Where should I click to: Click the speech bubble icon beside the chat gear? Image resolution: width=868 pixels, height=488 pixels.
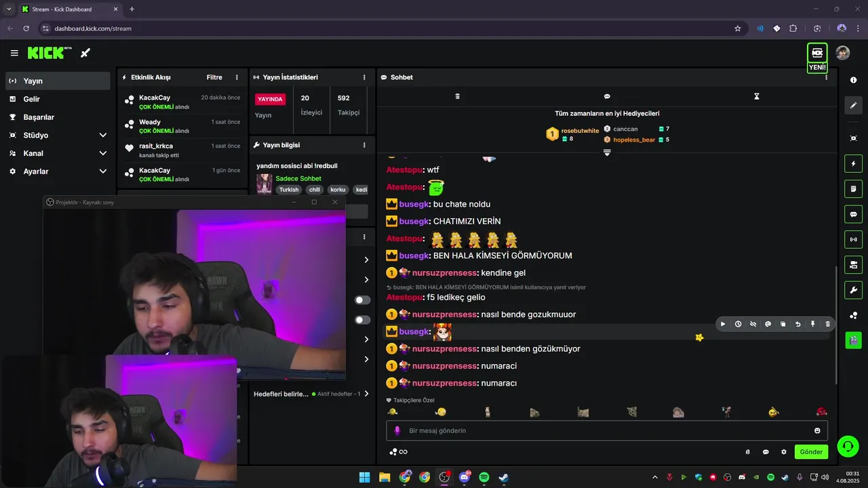click(x=766, y=452)
